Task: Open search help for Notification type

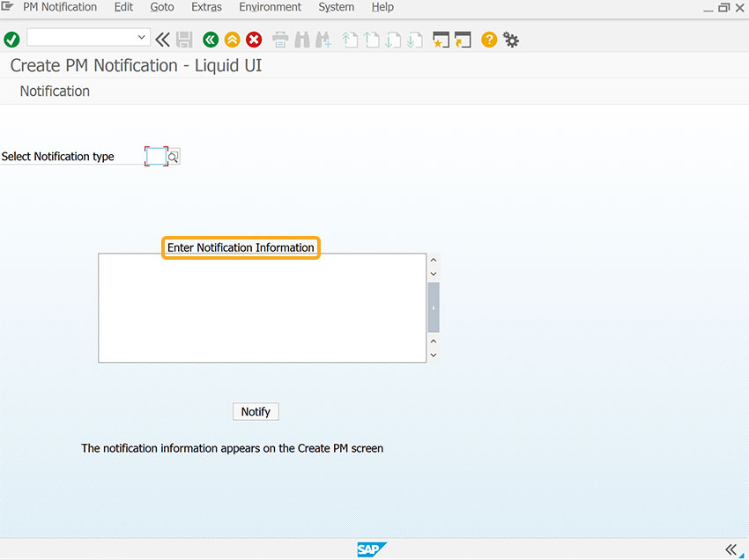Action: [174, 157]
